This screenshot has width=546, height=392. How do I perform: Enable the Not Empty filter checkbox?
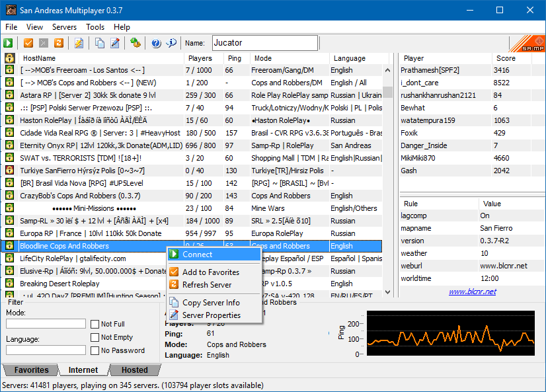[95, 337]
